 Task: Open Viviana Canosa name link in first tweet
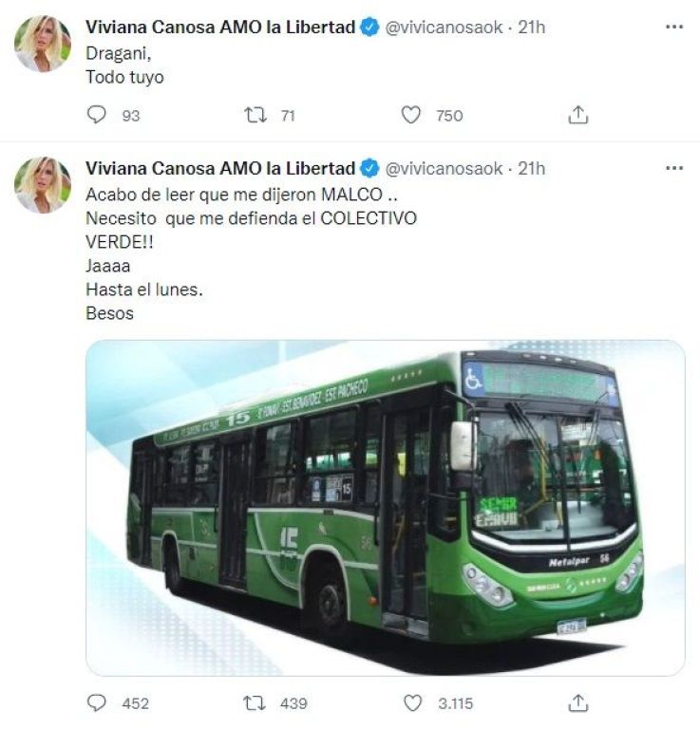pyautogui.click(x=220, y=27)
